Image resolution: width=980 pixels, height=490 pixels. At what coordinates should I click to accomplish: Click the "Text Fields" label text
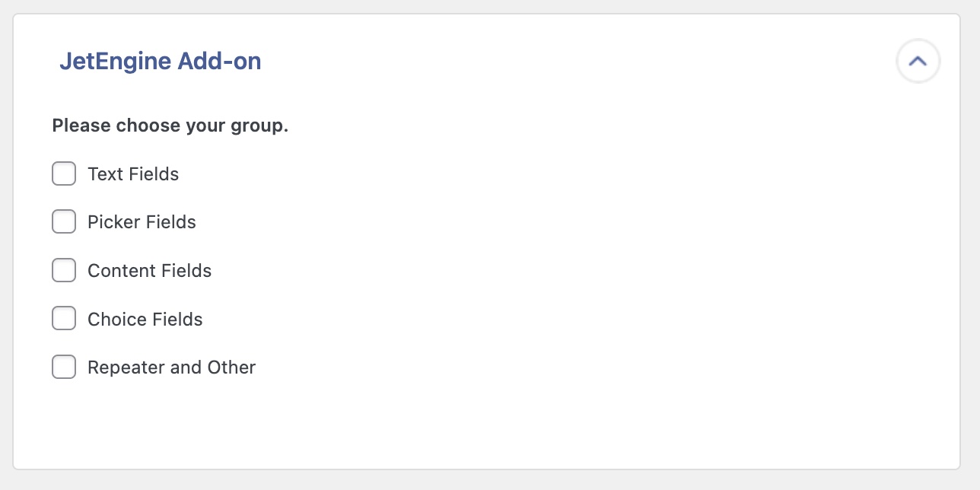pos(133,174)
